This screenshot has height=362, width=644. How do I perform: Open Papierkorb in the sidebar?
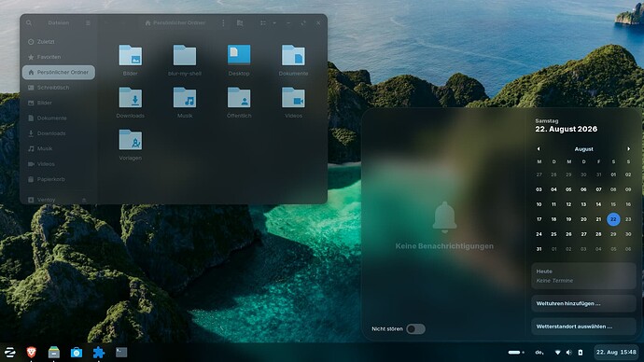pos(59,179)
